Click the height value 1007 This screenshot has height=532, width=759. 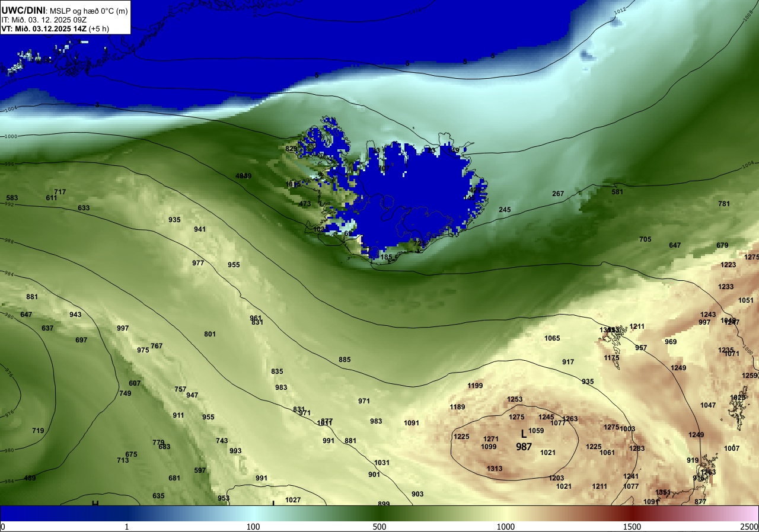click(732, 448)
